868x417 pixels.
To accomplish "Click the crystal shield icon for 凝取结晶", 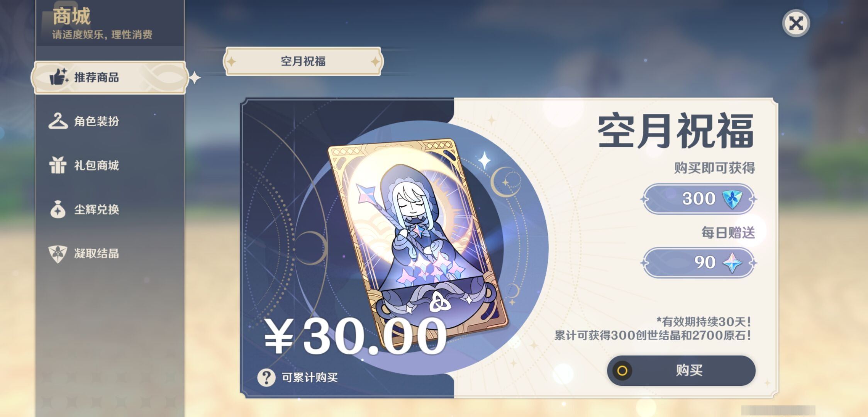I will [58, 254].
